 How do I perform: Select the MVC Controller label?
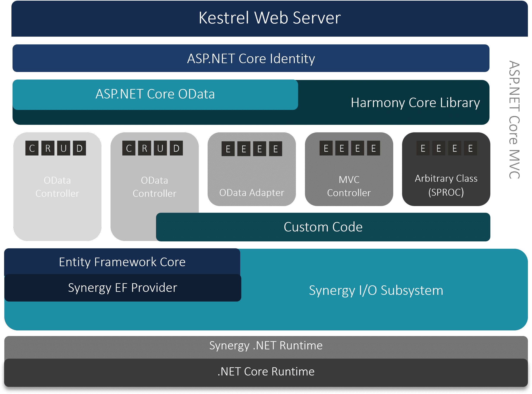349,186
